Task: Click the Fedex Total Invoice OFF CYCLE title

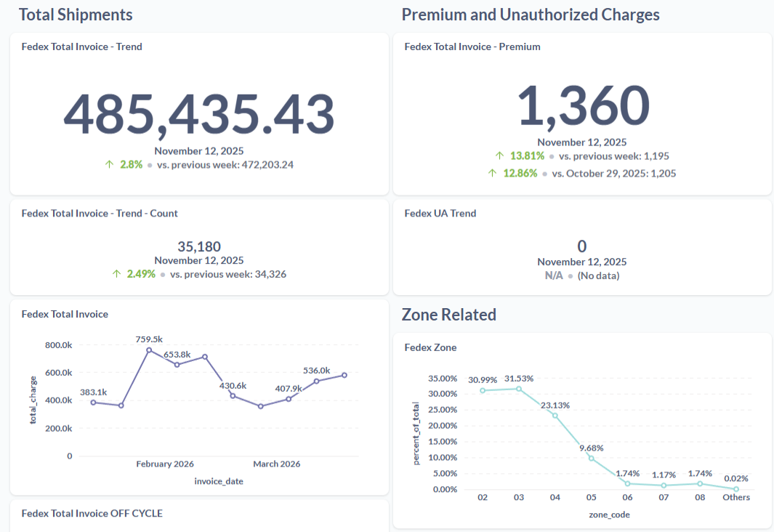Action: tap(92, 513)
